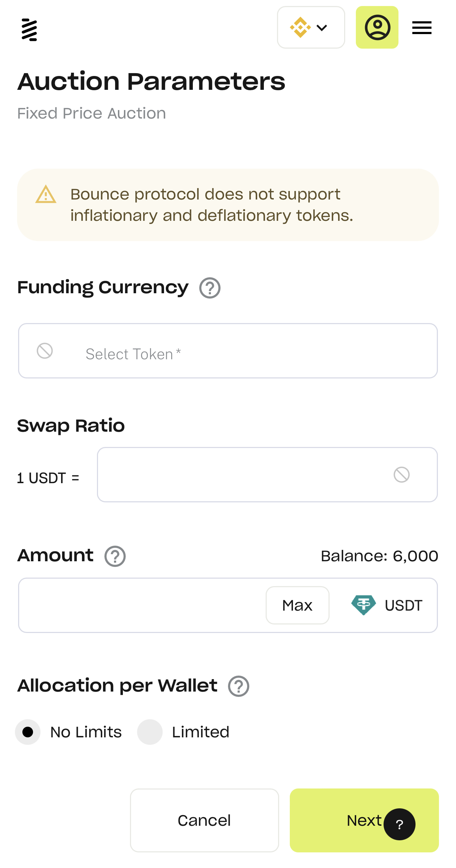456x868 pixels.
Task: Open the hamburger menu
Action: (x=422, y=28)
